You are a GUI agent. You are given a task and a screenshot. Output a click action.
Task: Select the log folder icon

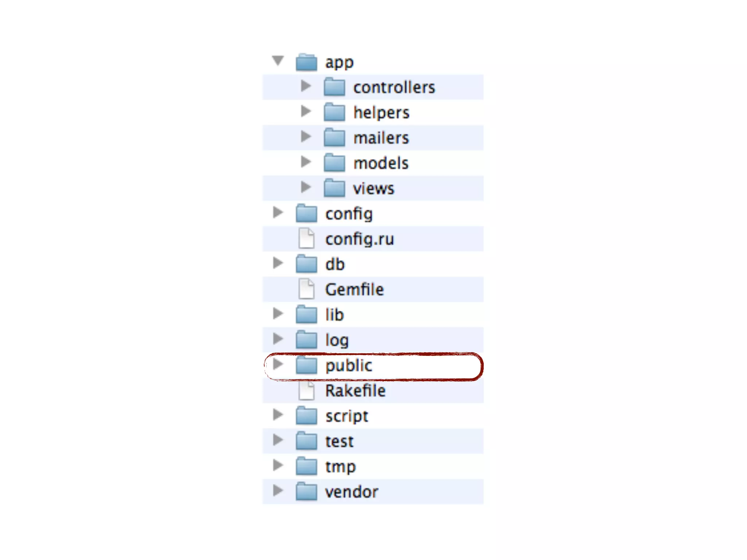point(306,339)
